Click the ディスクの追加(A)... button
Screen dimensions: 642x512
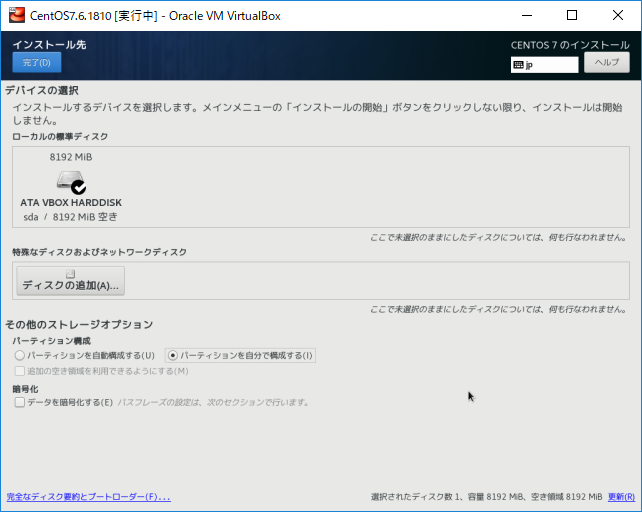coord(70,281)
